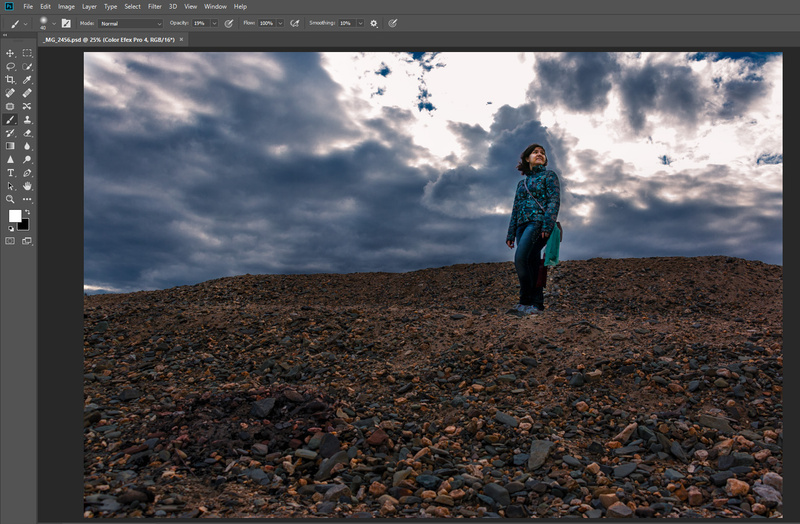Toggle pressure for opacity button
This screenshot has height=524, width=800.
[229, 22]
